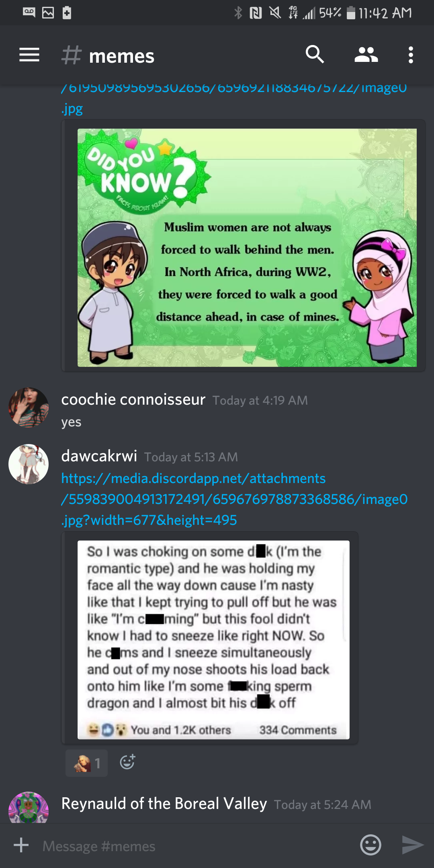Viewport: 434px width, 868px height.
Task: Open coochie connoisseur's avatar
Action: pos(29,407)
